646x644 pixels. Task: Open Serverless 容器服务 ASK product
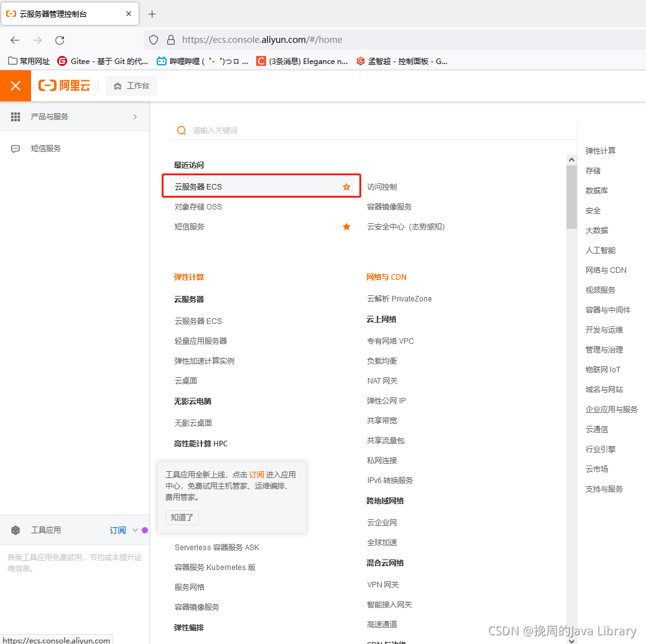[x=217, y=548]
